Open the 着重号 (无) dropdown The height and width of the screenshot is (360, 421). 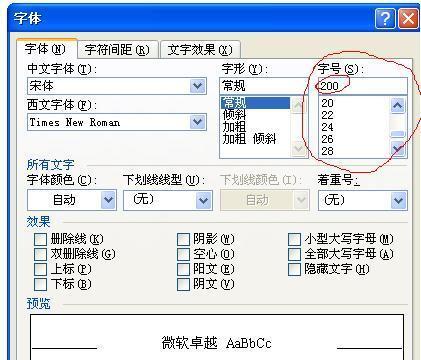398,200
